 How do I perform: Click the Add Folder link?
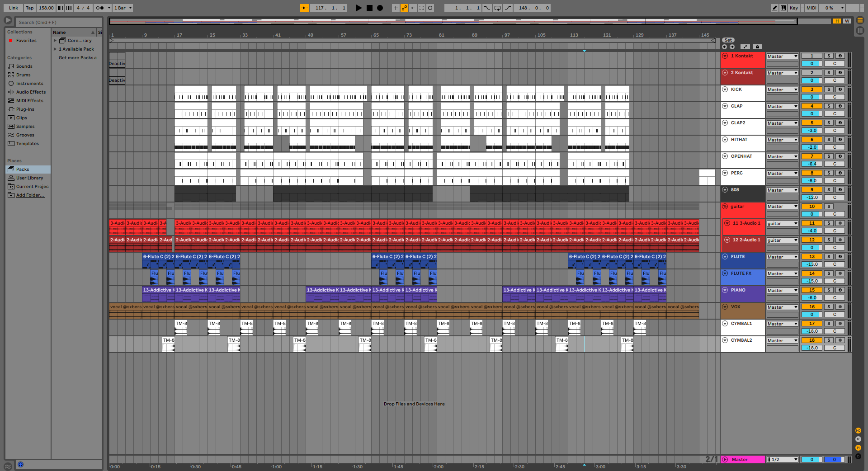[x=30, y=195]
